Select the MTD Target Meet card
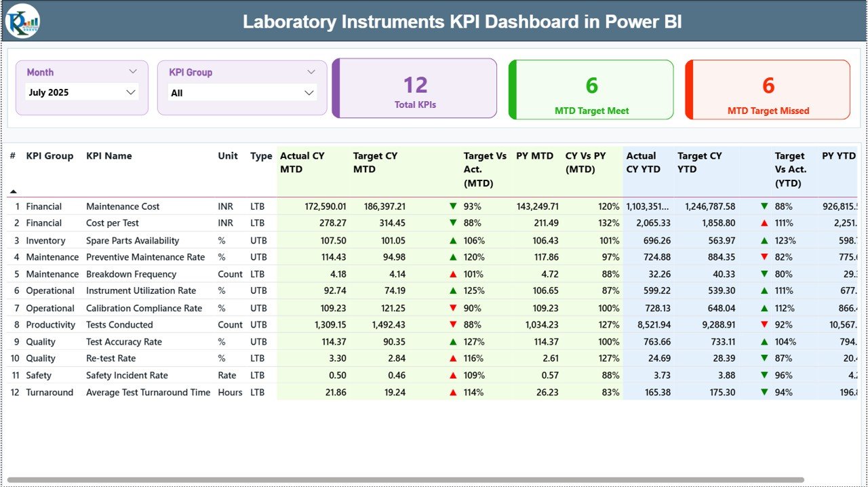Screen dimensions: 868x487 (591, 90)
